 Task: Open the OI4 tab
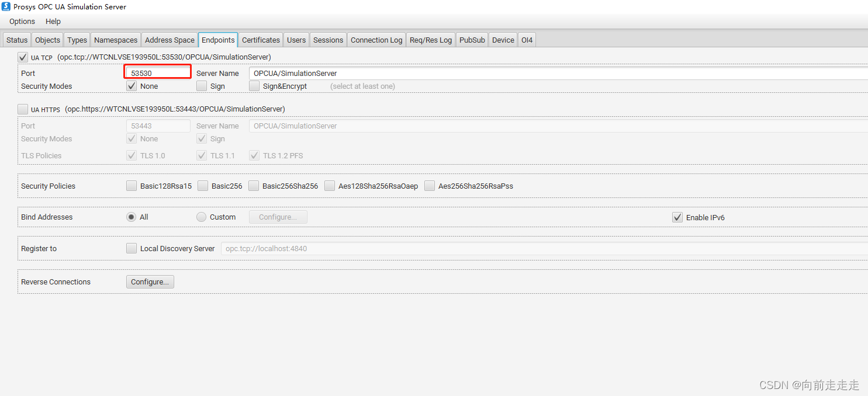click(x=527, y=40)
